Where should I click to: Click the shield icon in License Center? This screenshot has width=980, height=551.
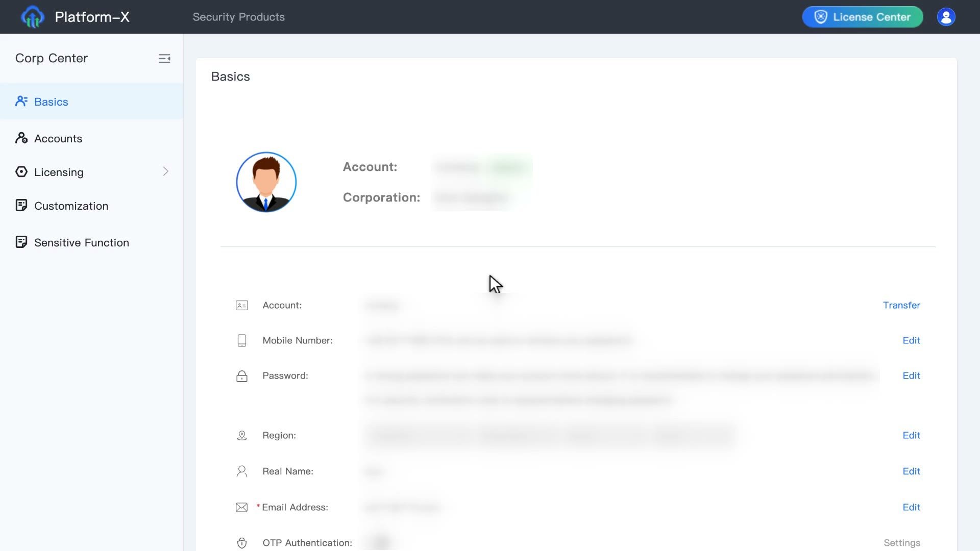point(821,17)
